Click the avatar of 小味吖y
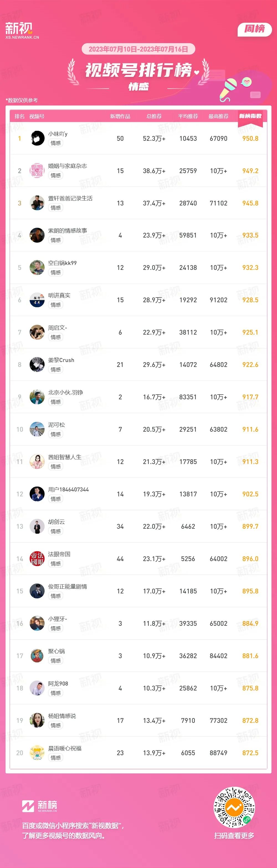The image size is (277, 868). click(37, 138)
